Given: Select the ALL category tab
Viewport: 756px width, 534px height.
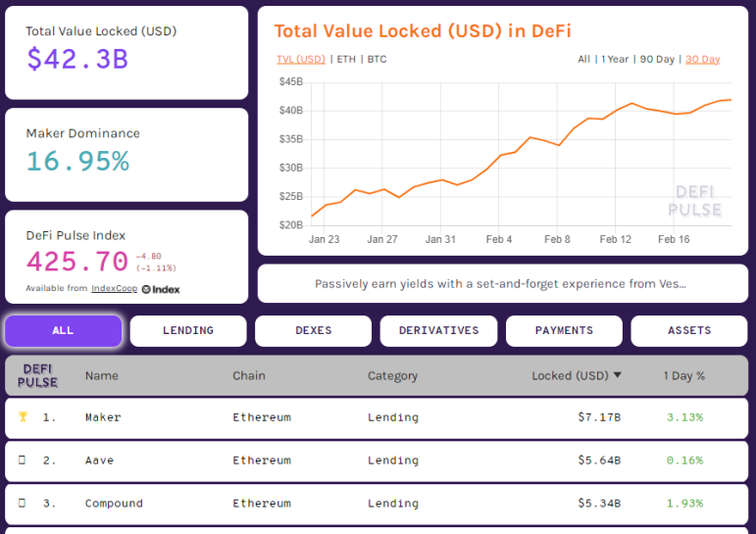Looking at the screenshot, I should coord(63,330).
